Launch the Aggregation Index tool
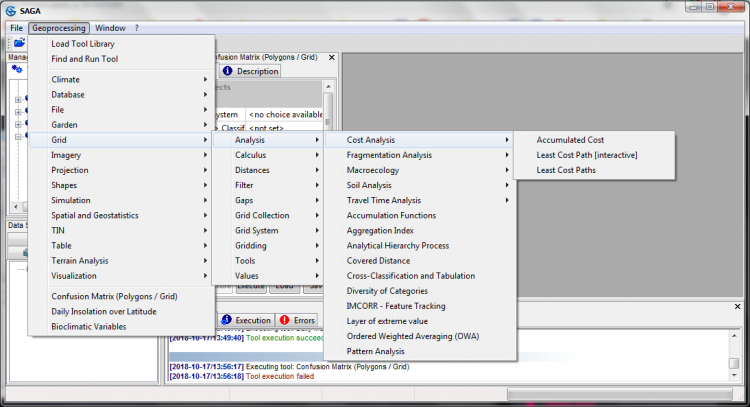This screenshot has width=750, height=407. 420,231
